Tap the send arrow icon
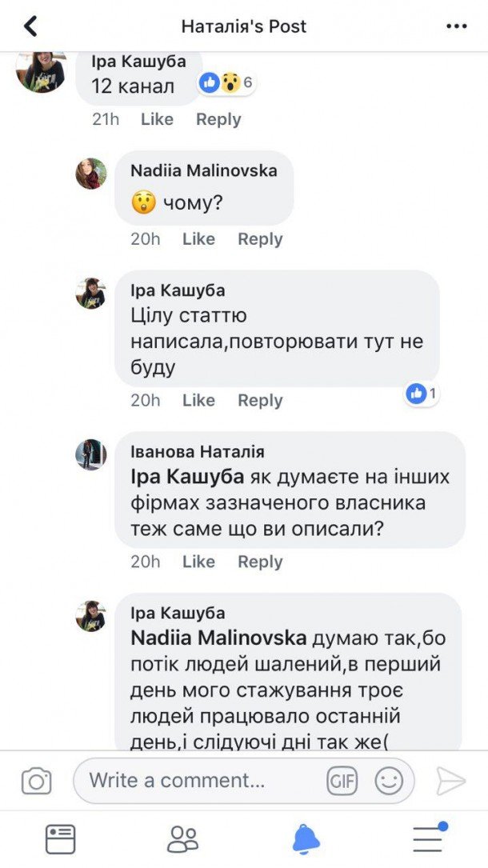This screenshot has height=868, width=488. (451, 781)
